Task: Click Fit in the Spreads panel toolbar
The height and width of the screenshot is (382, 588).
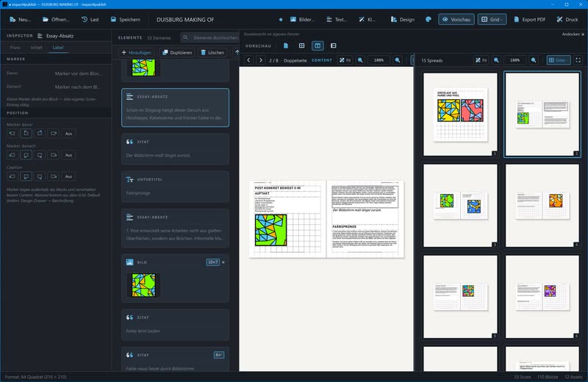Action: tap(481, 60)
